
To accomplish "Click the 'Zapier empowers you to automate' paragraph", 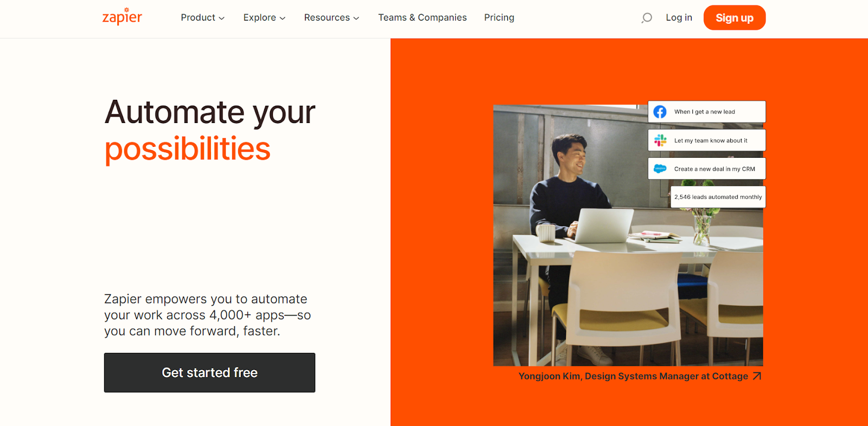I will click(207, 315).
